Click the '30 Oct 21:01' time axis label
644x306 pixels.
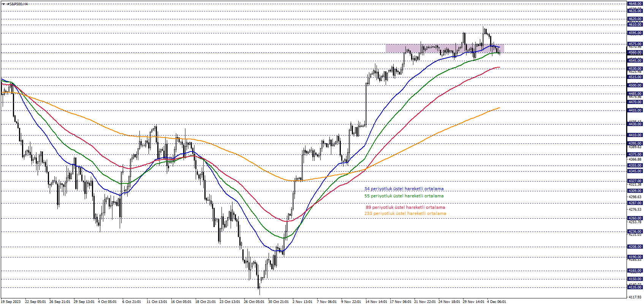[x=278, y=302]
